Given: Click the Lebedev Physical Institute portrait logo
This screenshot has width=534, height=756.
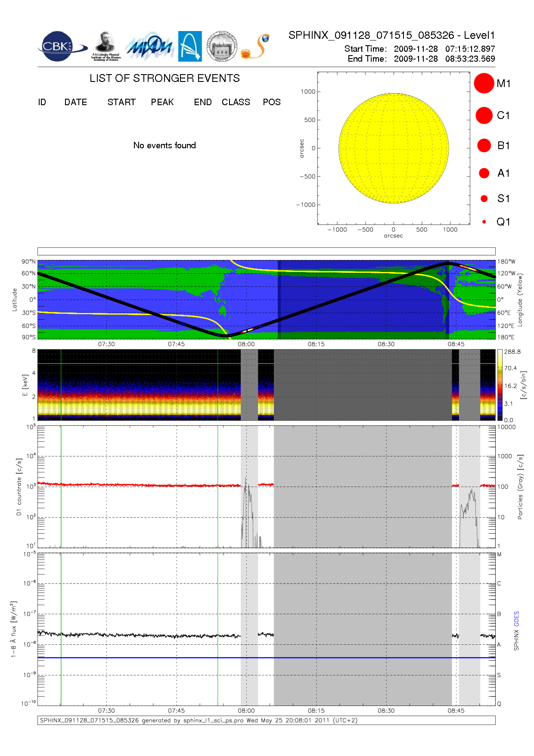Looking at the screenshot, I should (106, 46).
